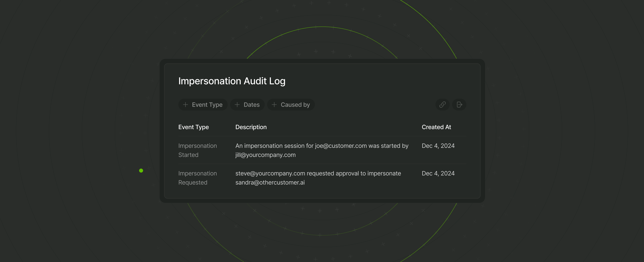644x262 pixels.
Task: Click the Dec 4, 2024 date in first row
Action: click(438, 146)
